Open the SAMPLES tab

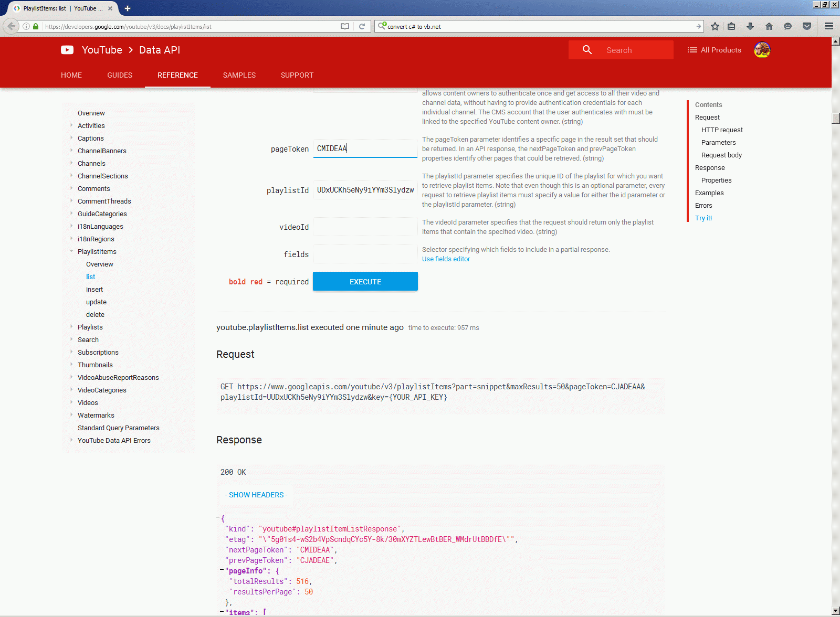(x=239, y=75)
